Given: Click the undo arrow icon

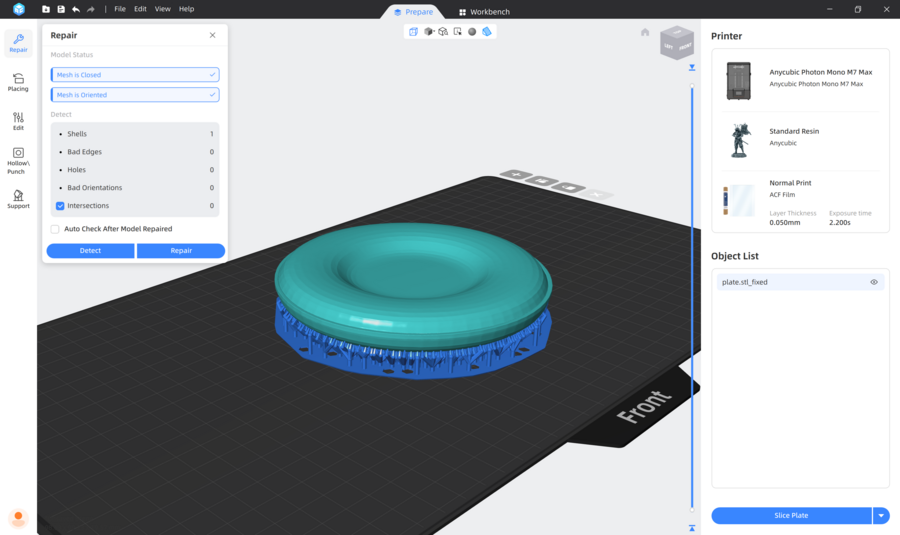Looking at the screenshot, I should 76,9.
